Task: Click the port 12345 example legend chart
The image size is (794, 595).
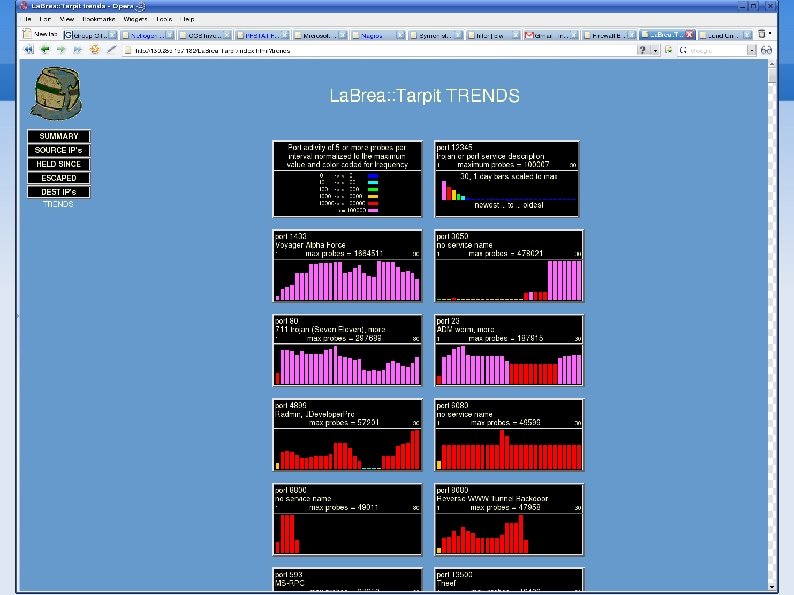Action: coord(507,179)
